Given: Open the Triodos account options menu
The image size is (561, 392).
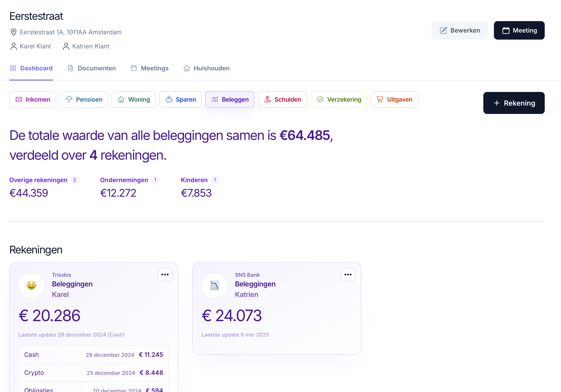Looking at the screenshot, I should point(165,275).
